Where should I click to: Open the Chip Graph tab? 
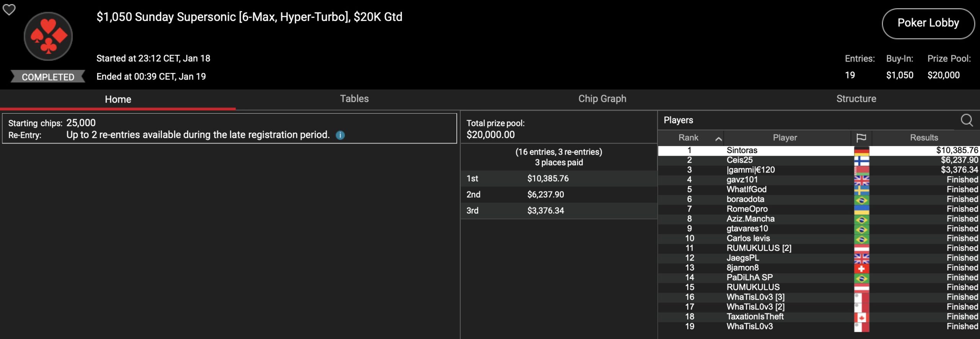pos(602,99)
